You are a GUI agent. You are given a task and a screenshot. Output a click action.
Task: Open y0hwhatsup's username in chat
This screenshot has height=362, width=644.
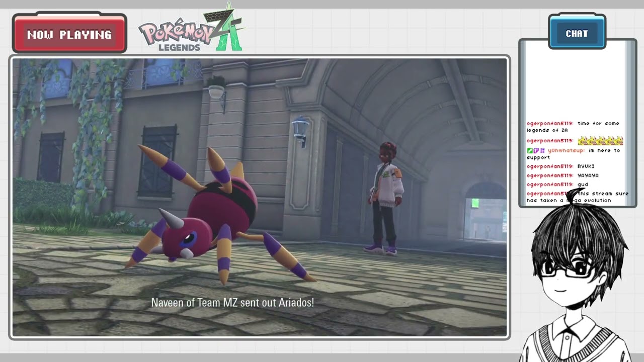566,150
